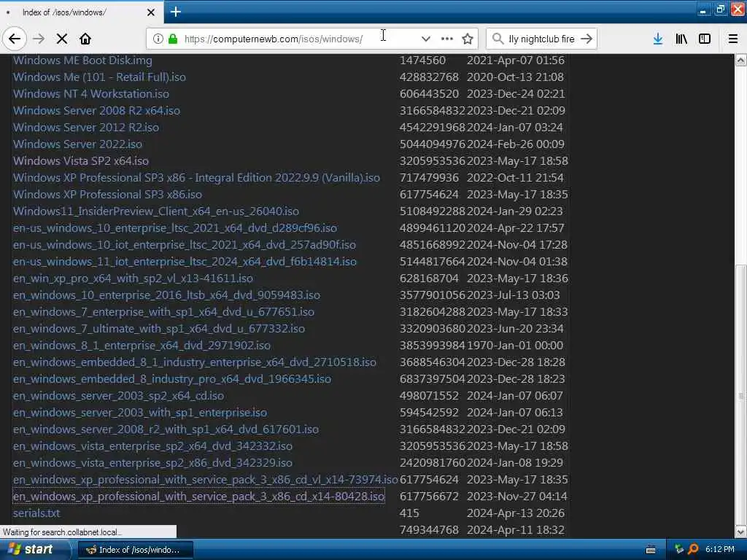Image resolution: width=747 pixels, height=560 pixels.
Task: Select the Index of /isos/windo... taskbar button
Action: pos(135,550)
